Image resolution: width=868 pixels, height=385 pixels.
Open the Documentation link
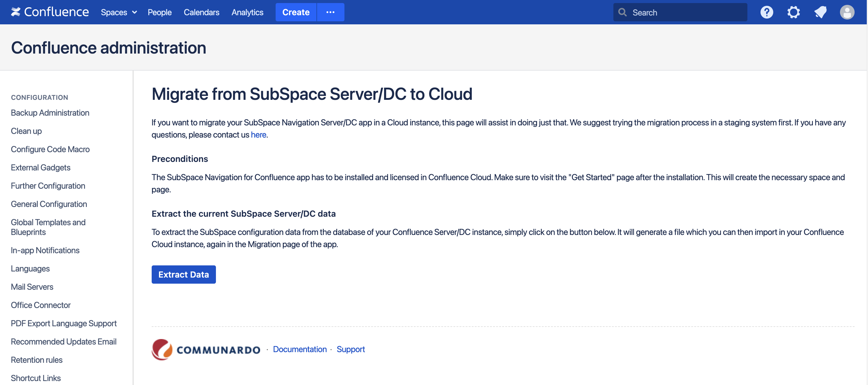[x=300, y=349]
